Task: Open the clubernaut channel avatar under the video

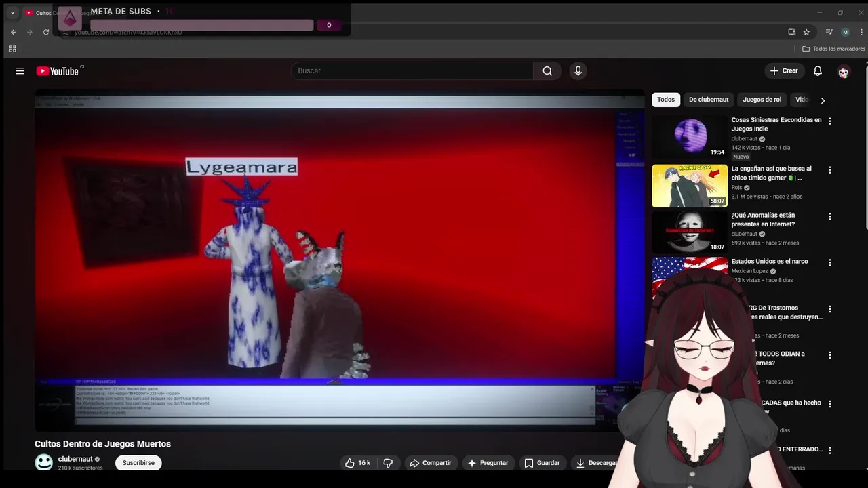Action: click(43, 463)
